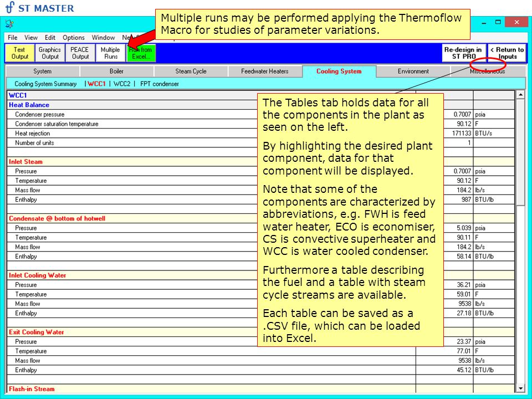
Task: Switch to the Feedwater Heaters tab
Action: pos(265,71)
